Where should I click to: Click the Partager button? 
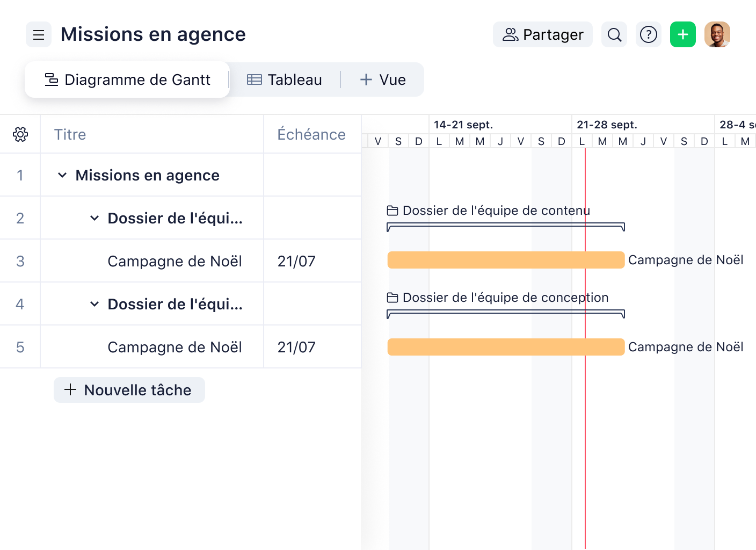(x=542, y=34)
